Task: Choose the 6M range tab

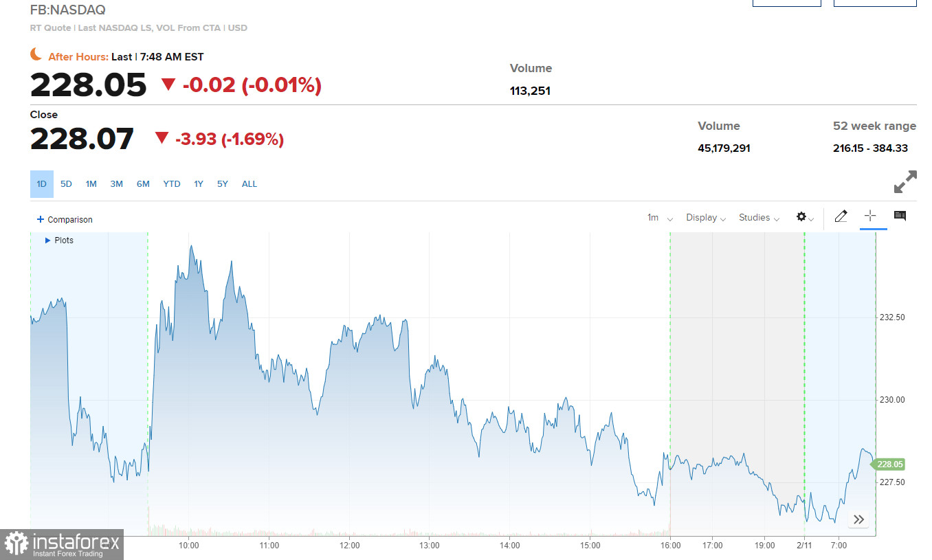Action: 143,184
